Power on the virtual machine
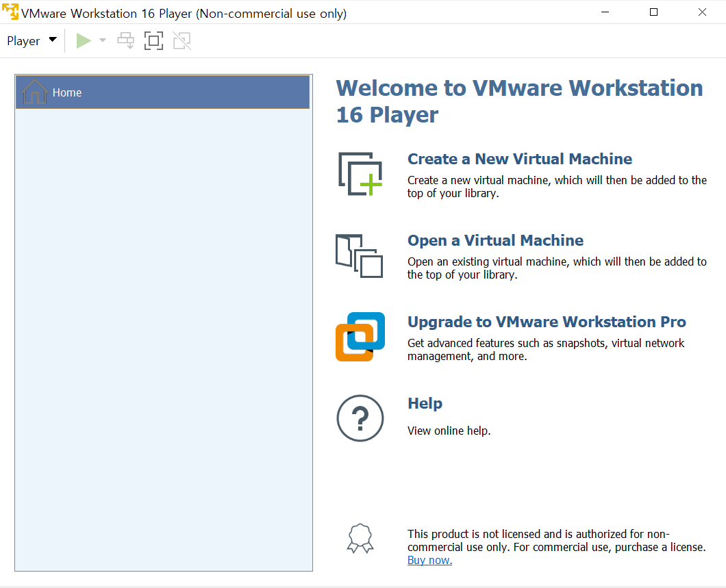The image size is (726, 588). pyautogui.click(x=83, y=40)
